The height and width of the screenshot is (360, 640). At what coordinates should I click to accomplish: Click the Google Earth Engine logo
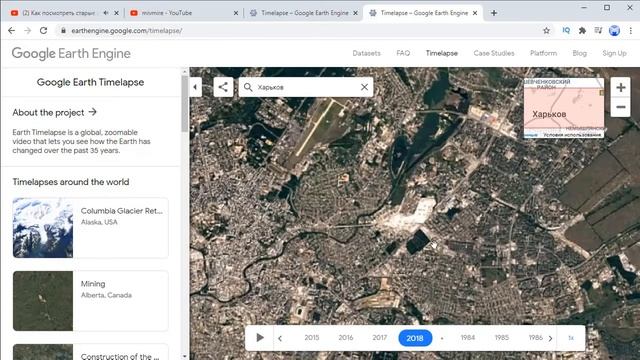71,53
